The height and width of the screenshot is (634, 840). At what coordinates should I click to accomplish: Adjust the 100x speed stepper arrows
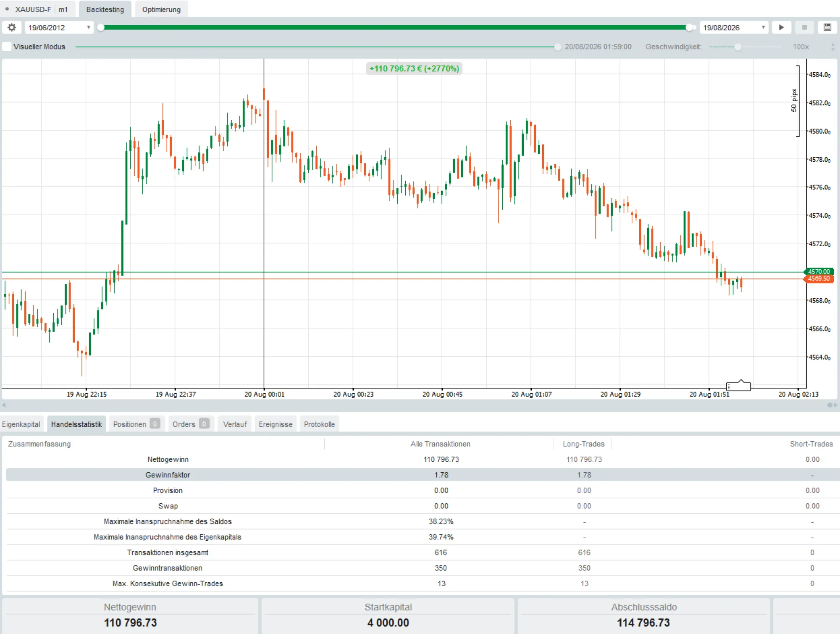[x=833, y=47]
